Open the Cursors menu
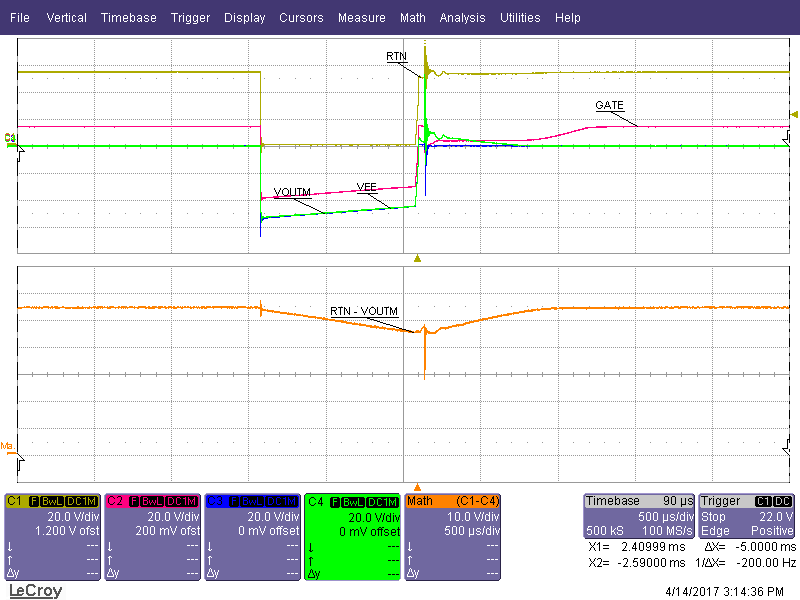Image resolution: width=800 pixels, height=600 pixels. (301, 18)
